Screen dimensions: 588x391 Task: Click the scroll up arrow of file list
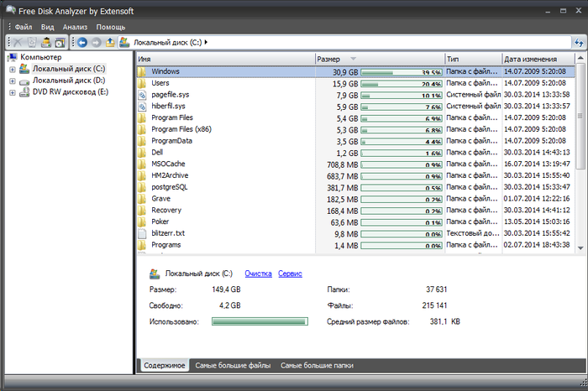(x=580, y=58)
